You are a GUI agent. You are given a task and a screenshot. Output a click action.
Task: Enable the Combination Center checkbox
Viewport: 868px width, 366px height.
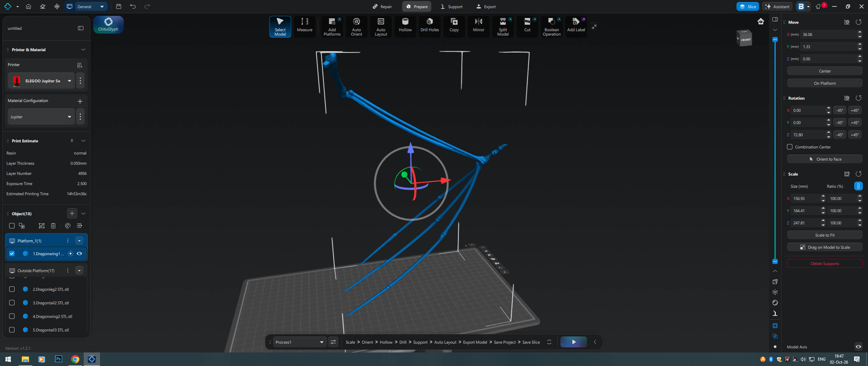coord(790,147)
